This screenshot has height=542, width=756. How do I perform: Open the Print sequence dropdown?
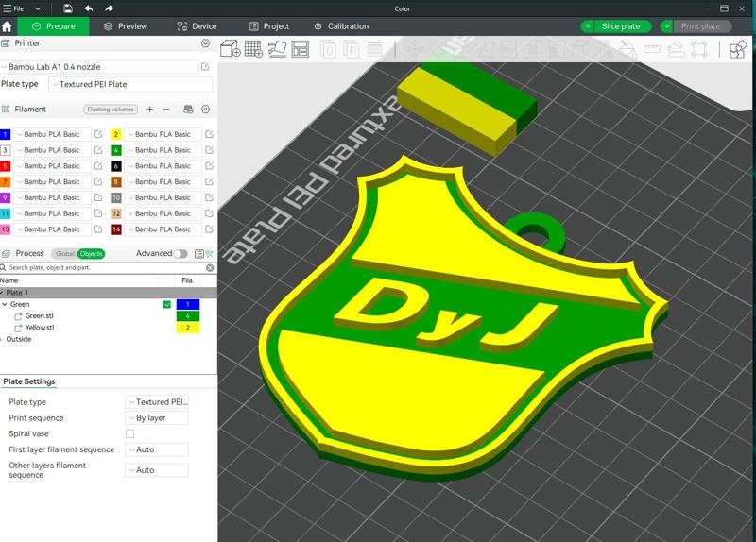pos(157,417)
